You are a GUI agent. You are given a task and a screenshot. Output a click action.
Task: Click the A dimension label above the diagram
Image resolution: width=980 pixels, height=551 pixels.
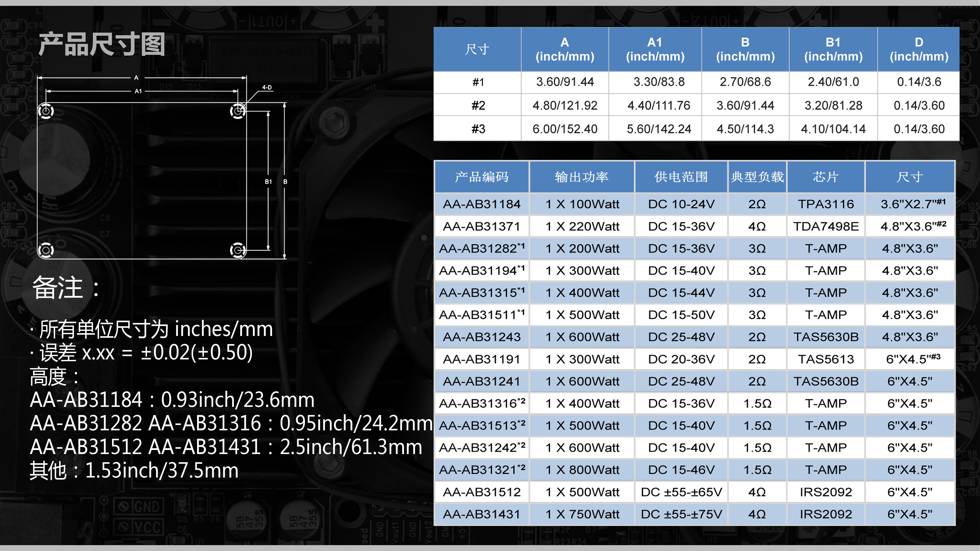click(x=136, y=78)
